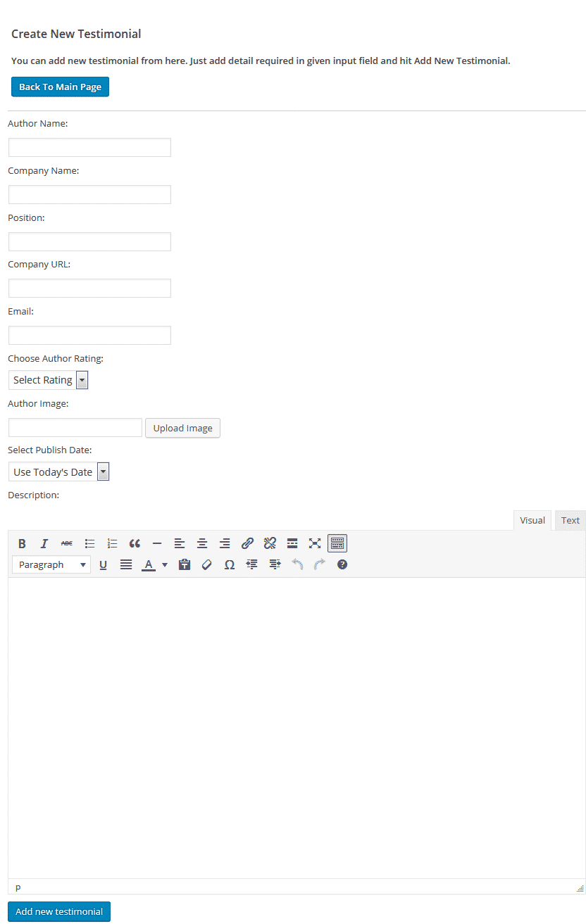This screenshot has width=586, height=924.
Task: Click Back To Main Page button
Action: tap(60, 87)
